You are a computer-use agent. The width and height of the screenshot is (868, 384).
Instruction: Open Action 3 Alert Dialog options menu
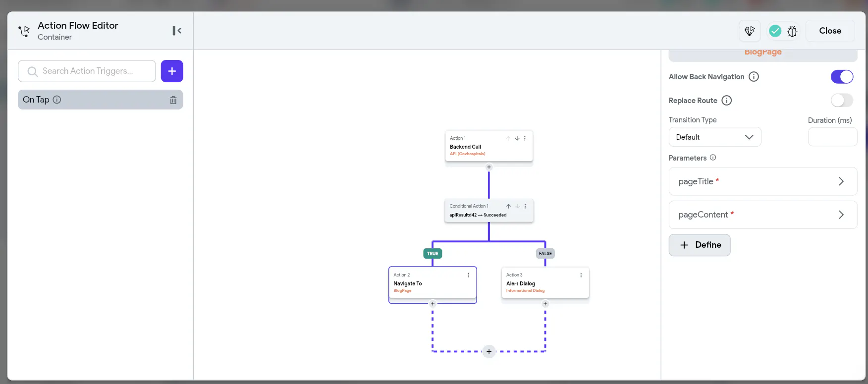[581, 275]
